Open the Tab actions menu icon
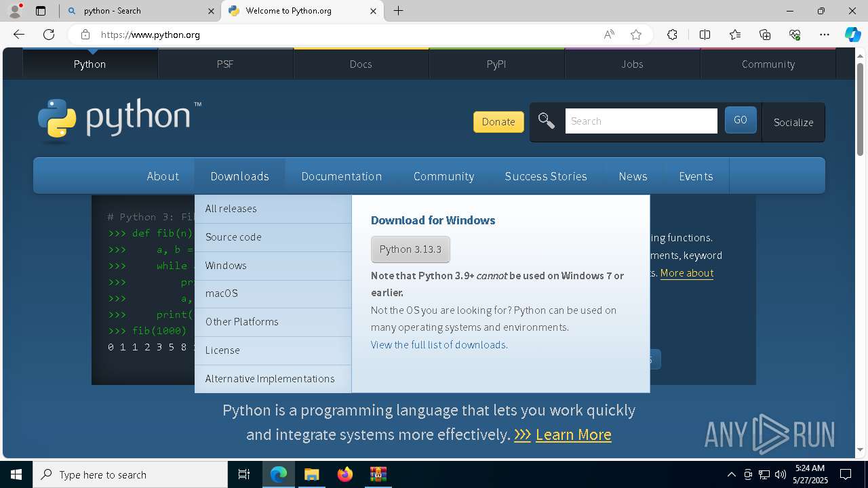 coord(41,11)
